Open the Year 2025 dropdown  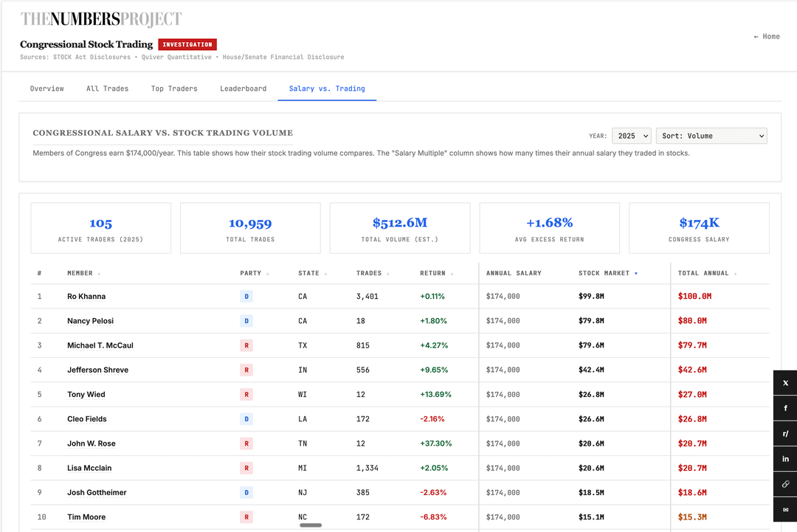pyautogui.click(x=631, y=136)
